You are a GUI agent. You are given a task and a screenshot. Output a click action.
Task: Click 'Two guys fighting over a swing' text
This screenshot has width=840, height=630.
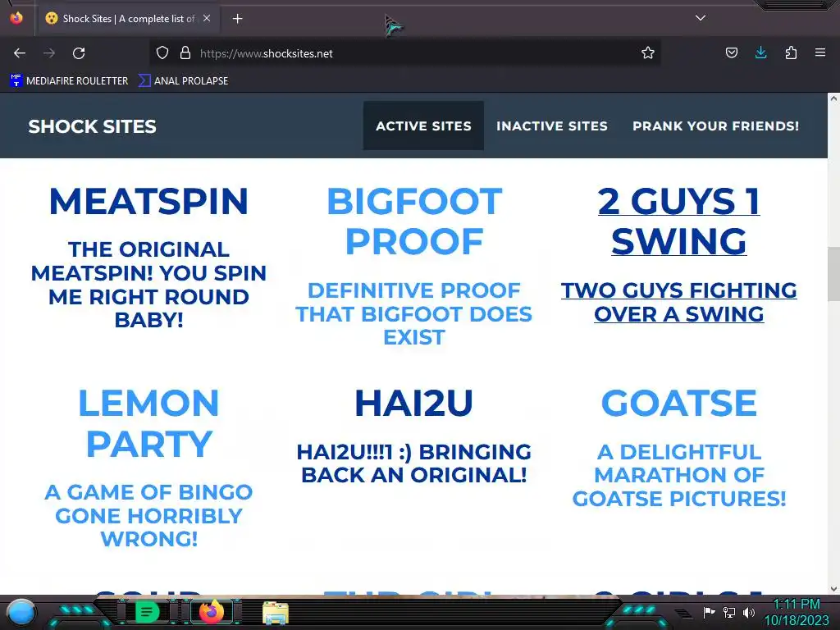[678, 302]
